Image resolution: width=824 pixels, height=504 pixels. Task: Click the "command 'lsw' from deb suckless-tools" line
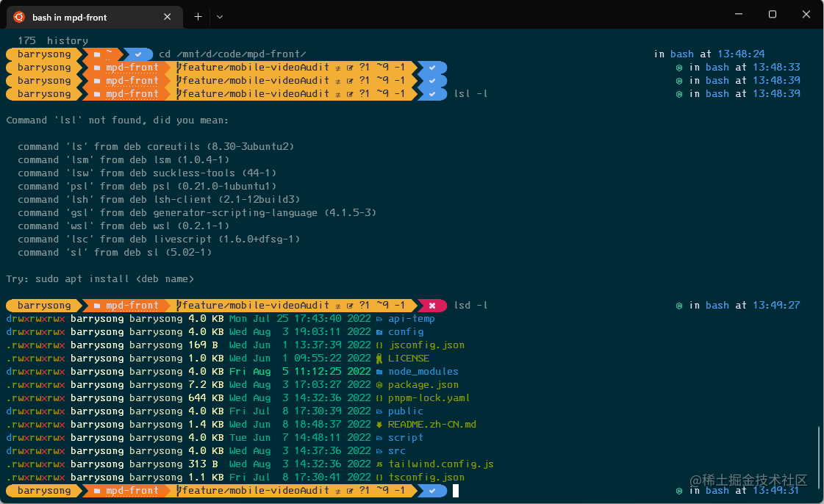point(146,173)
